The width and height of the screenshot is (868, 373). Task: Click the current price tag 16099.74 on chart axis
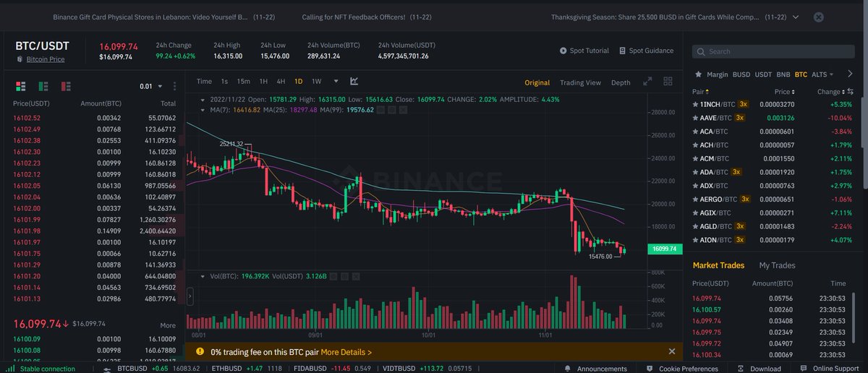pos(663,249)
